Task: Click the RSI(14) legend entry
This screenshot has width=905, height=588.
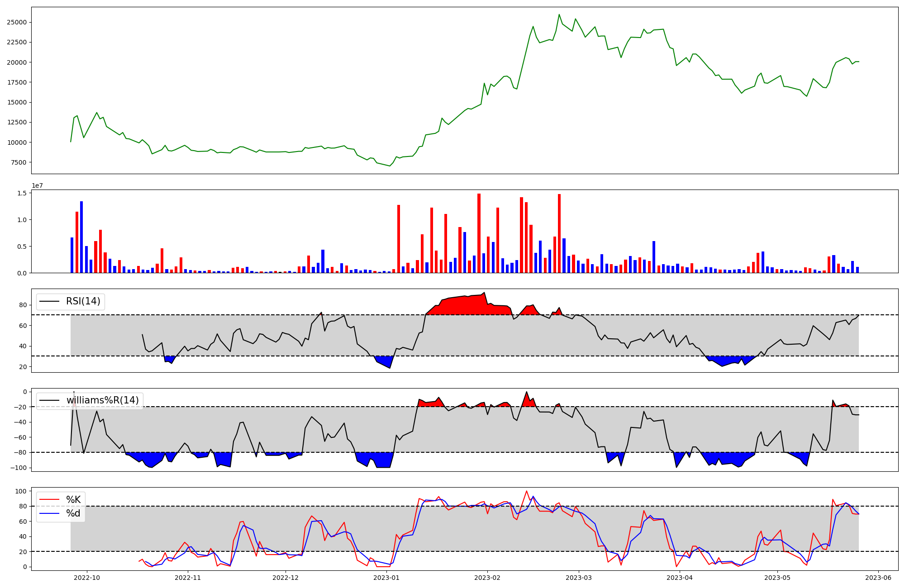Action: click(83, 301)
